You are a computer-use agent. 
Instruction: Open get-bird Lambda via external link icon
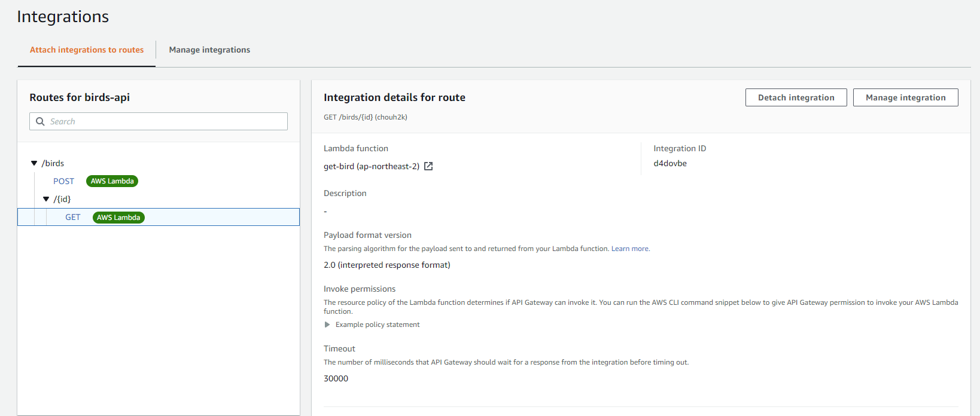(x=428, y=166)
